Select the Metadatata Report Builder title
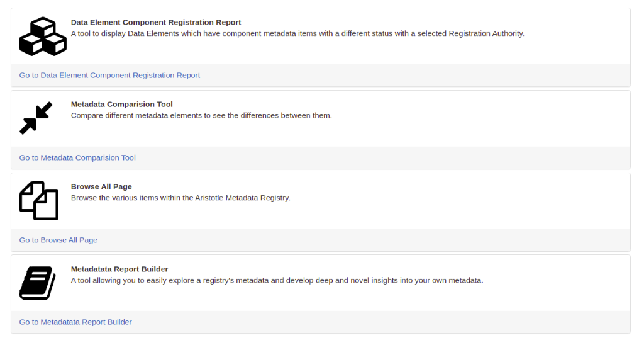 pyautogui.click(x=119, y=269)
